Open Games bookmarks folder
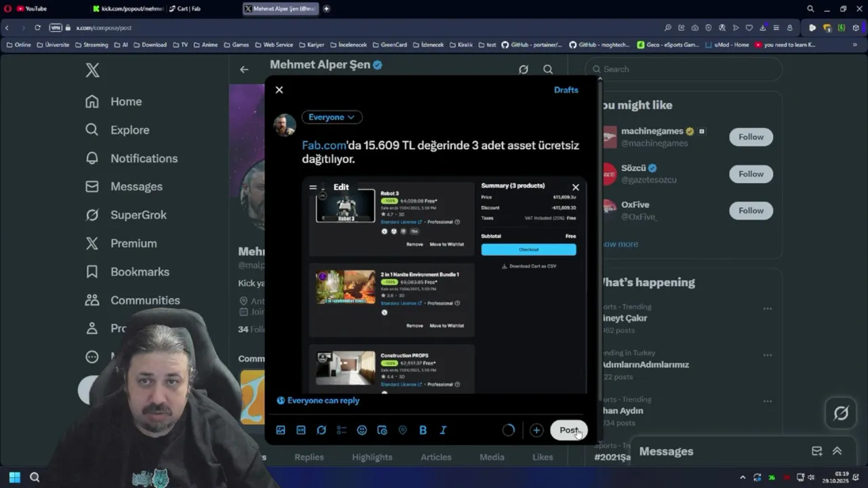This screenshot has height=488, width=868. (236, 45)
